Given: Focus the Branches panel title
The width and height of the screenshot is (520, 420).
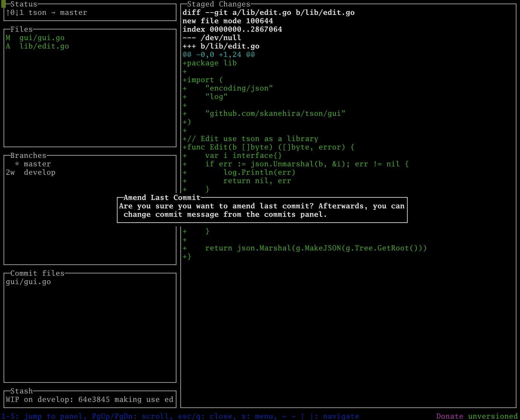Looking at the screenshot, I should 28,156.
